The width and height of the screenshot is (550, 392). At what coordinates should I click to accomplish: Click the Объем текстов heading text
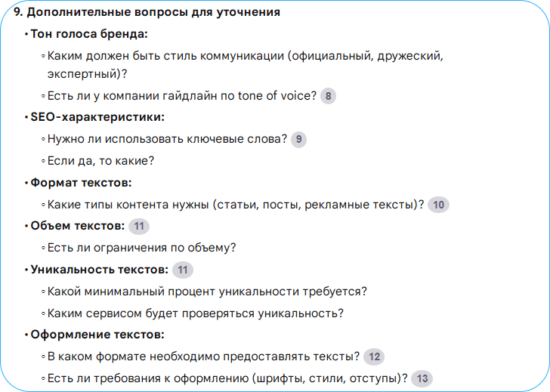pos(78,226)
